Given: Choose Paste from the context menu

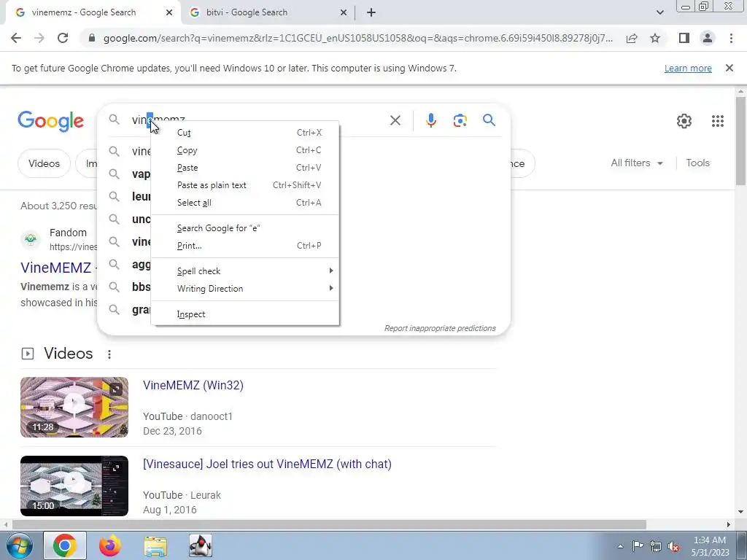Looking at the screenshot, I should [x=245, y=168].
